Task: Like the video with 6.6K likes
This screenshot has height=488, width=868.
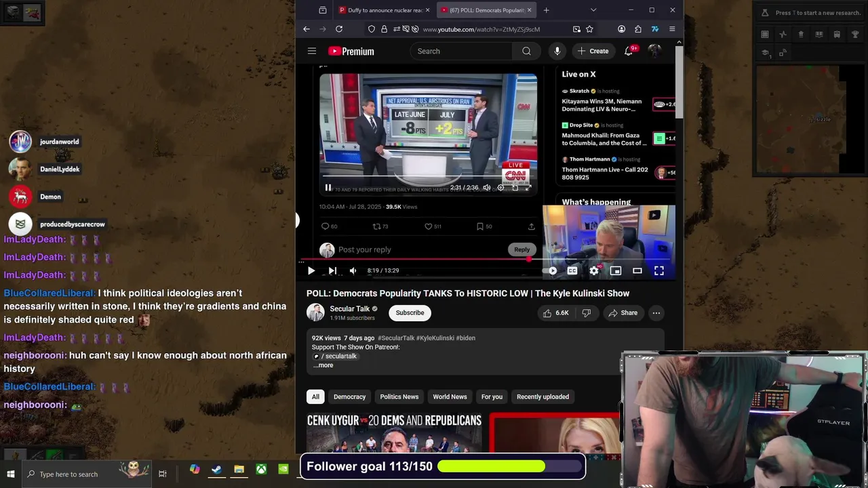Action: (555, 313)
